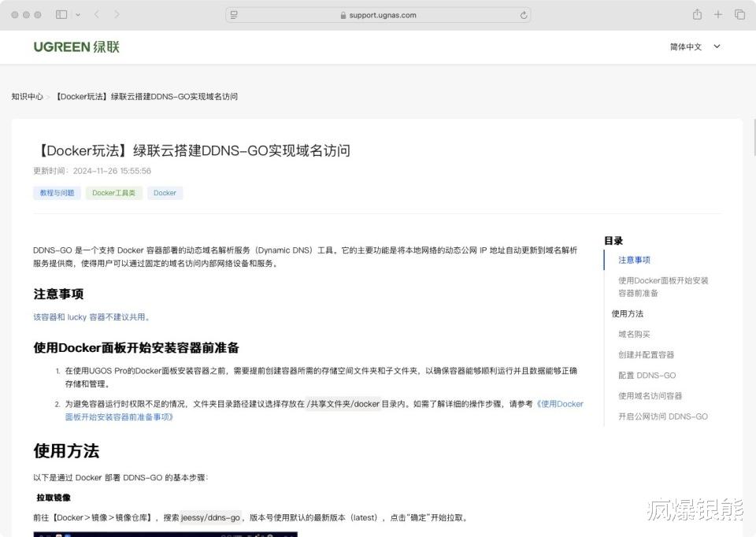Jump to 使用域名访问容器 in contents
Screen dimensions: 756x537
(650, 396)
